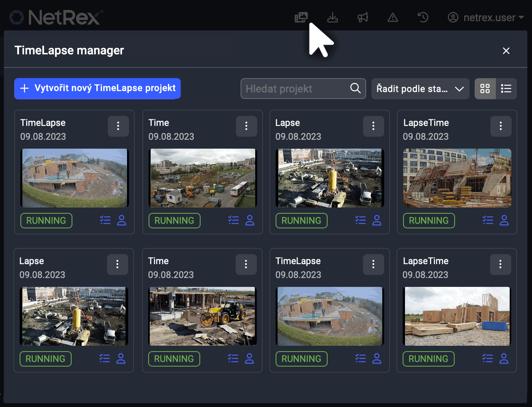Click user icon on top-row LapseTime card
This screenshot has width=532, height=407.
pyautogui.click(x=504, y=220)
